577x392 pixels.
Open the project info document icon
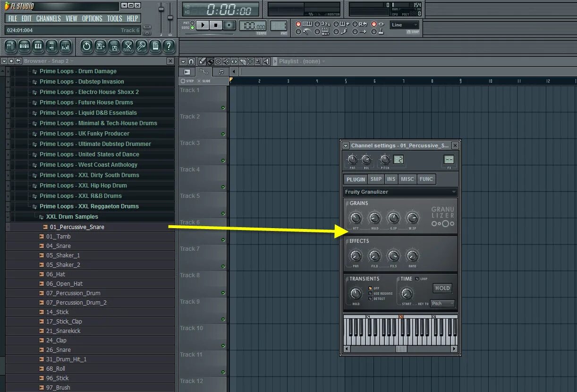tap(155, 46)
